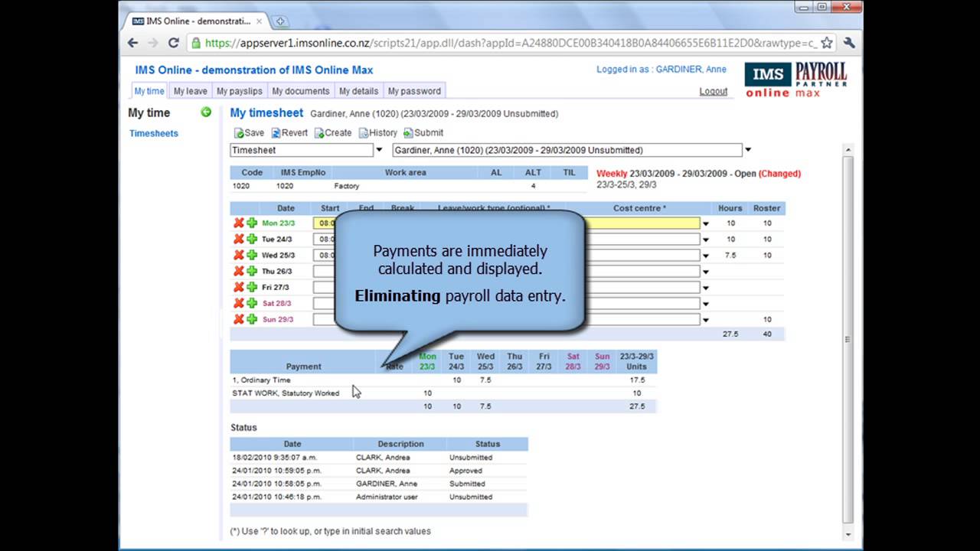The width and height of the screenshot is (980, 551).
Task: View timesheet History
Action: tap(378, 132)
